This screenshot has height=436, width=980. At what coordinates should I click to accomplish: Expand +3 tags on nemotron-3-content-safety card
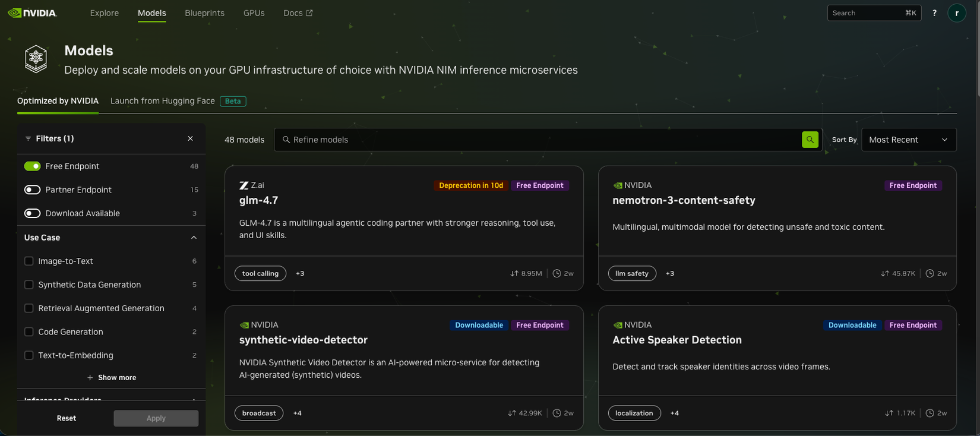pyautogui.click(x=670, y=273)
